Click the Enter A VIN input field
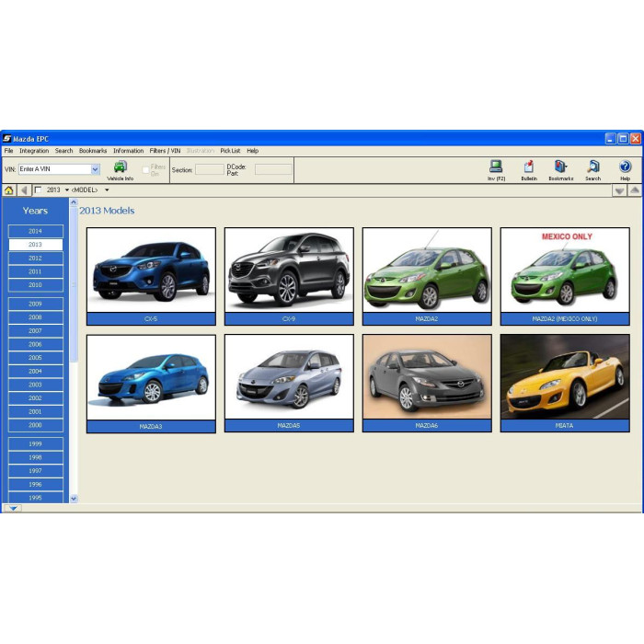 [x=54, y=169]
